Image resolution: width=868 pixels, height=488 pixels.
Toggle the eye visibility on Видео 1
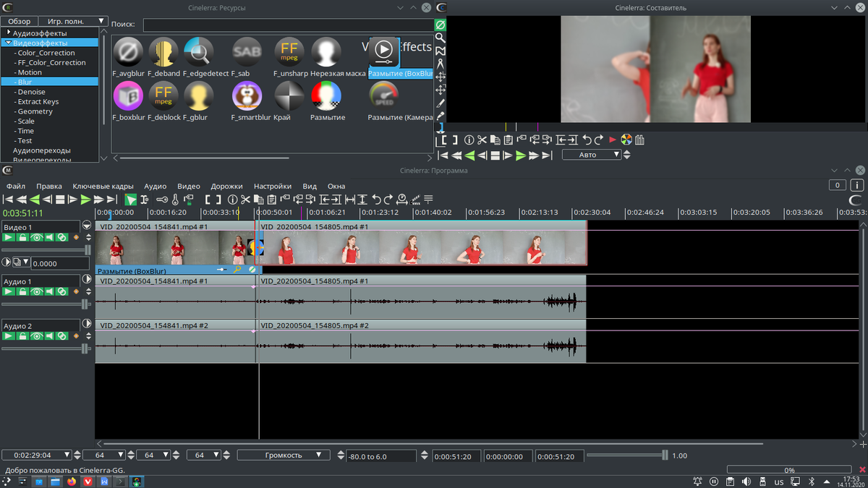point(36,237)
